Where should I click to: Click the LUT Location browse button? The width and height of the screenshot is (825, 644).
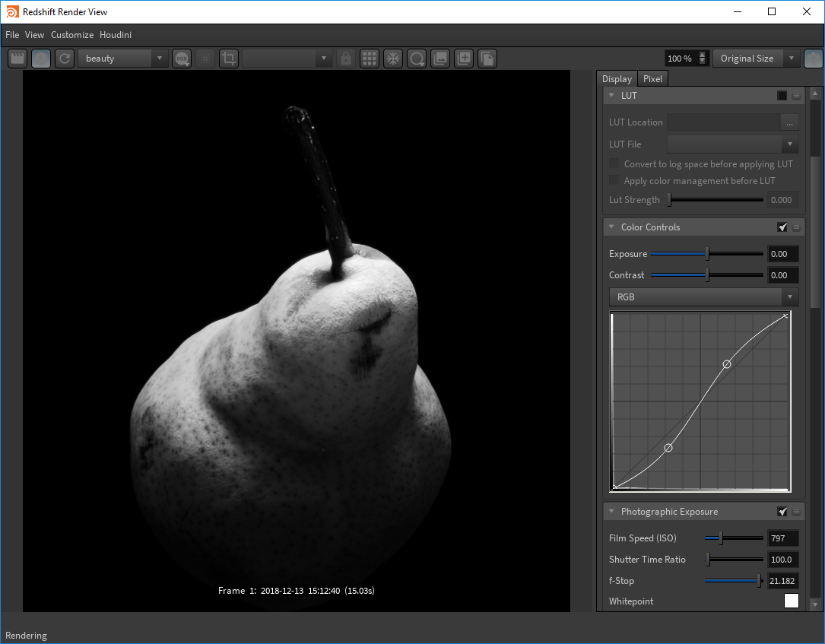pos(789,122)
